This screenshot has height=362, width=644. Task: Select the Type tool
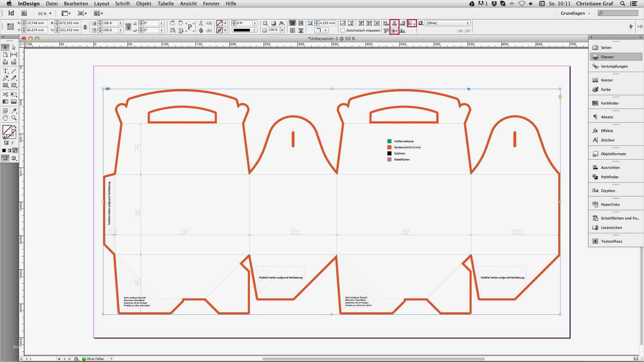click(x=5, y=71)
